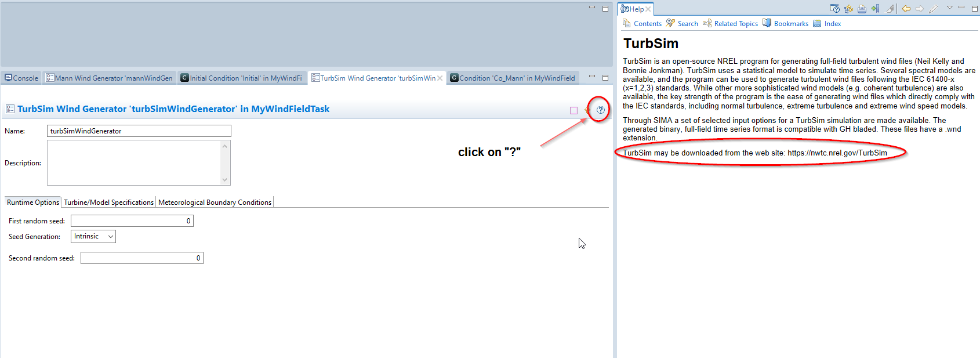This screenshot has width=980, height=358.
Task: Select Runtime Options tab
Action: pyautogui.click(x=33, y=202)
